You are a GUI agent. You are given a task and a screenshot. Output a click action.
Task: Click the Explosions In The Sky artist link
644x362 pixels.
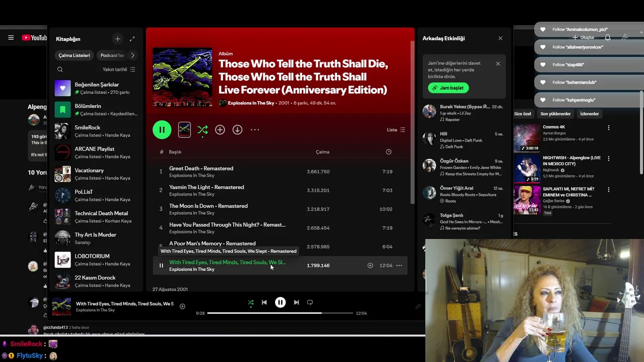(x=251, y=103)
